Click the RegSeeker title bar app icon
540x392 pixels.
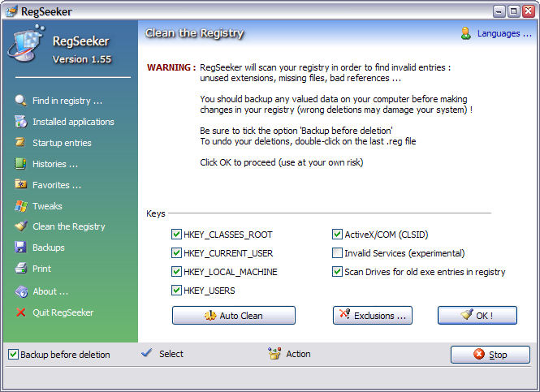(11, 11)
